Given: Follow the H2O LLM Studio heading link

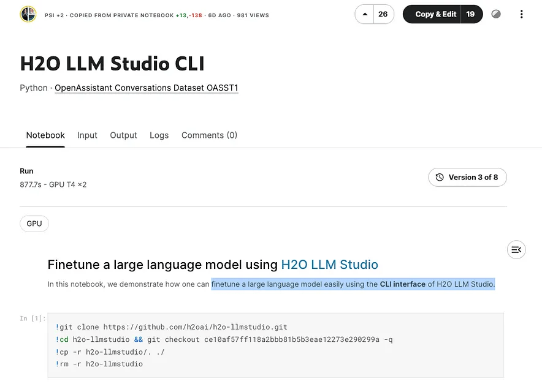Looking at the screenshot, I should [x=329, y=265].
